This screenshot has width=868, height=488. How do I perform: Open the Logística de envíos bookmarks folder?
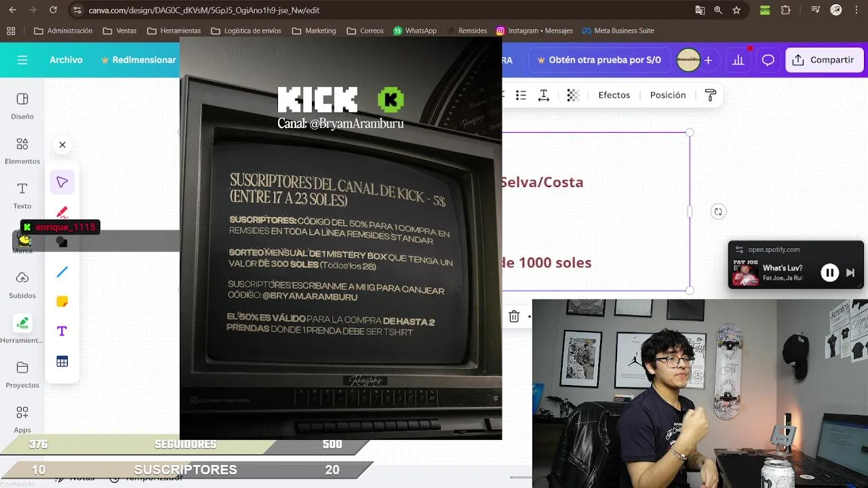coord(246,30)
